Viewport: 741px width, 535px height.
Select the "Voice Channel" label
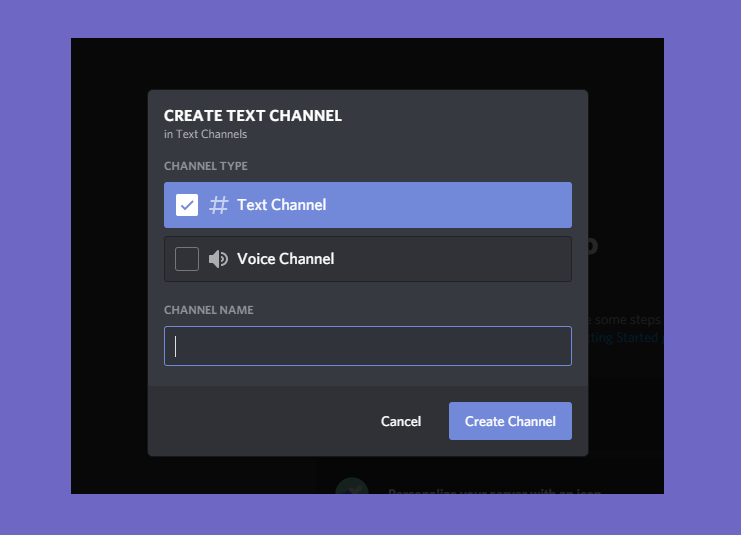coord(286,259)
